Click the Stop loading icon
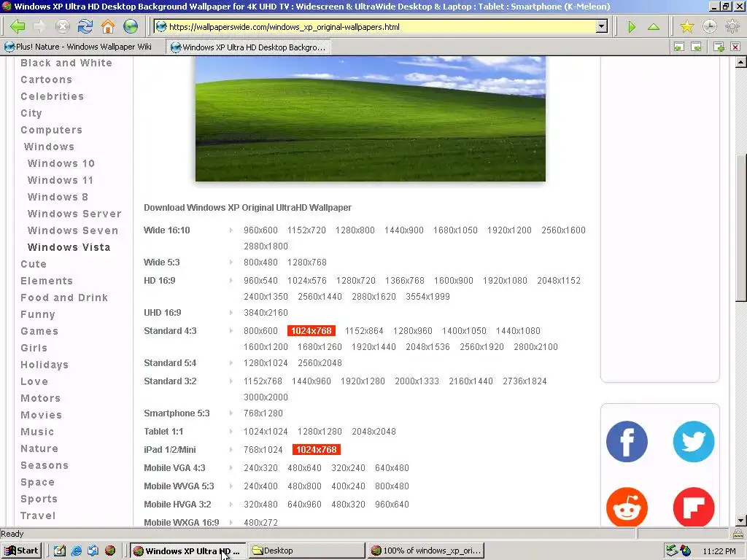Viewport: 747px width, 560px height. click(63, 26)
